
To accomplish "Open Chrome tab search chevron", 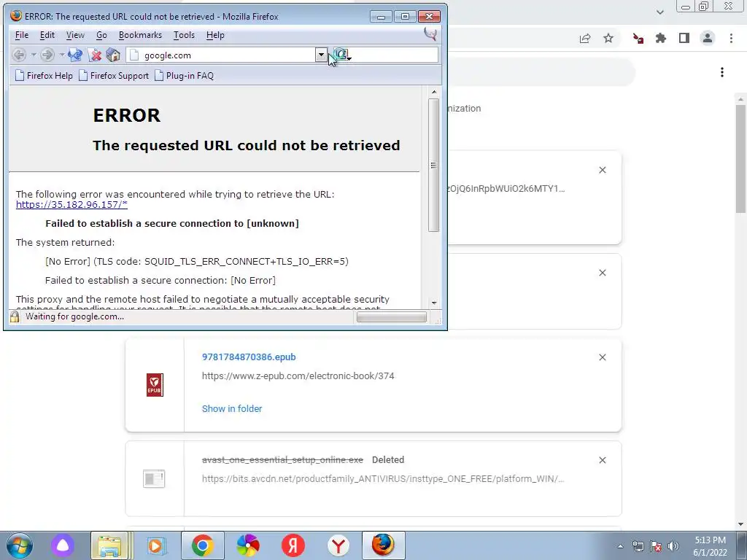I will 659,12.
